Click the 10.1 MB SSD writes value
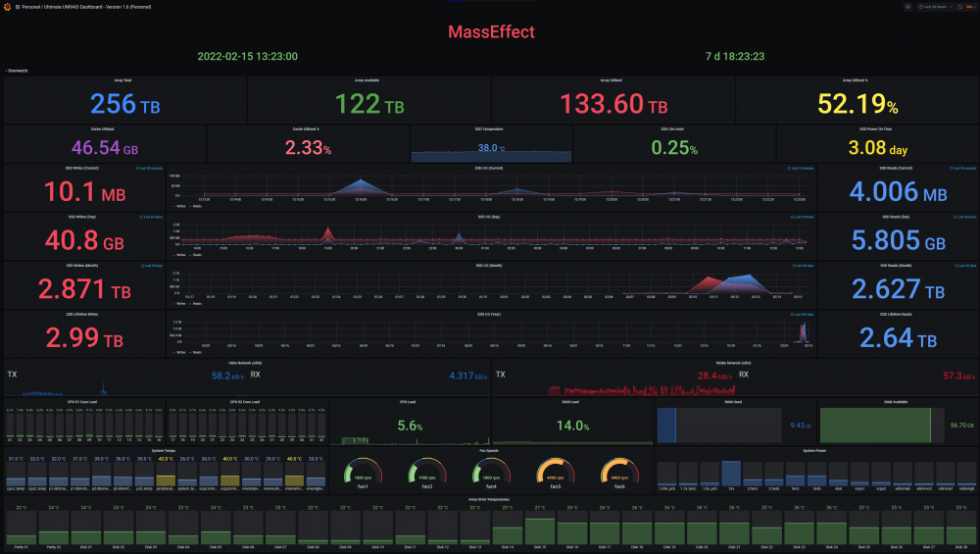Screen dimensions: 980x554 [x=84, y=192]
